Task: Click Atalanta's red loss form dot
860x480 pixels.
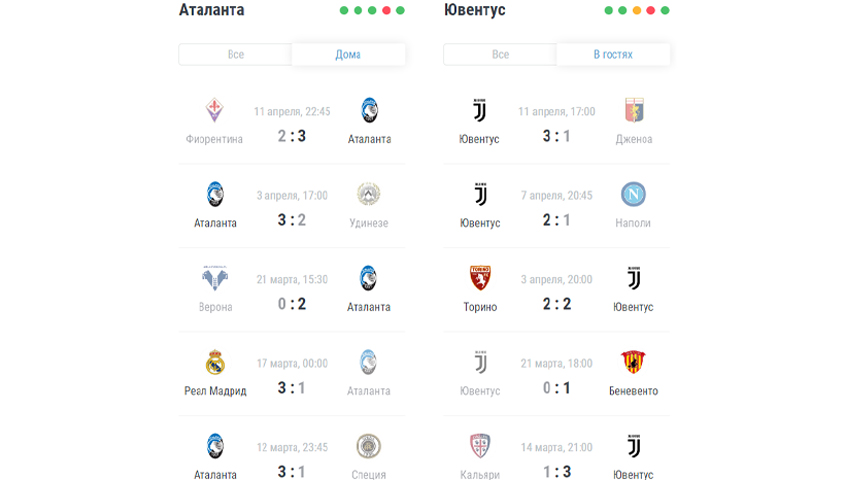Action: (386, 10)
